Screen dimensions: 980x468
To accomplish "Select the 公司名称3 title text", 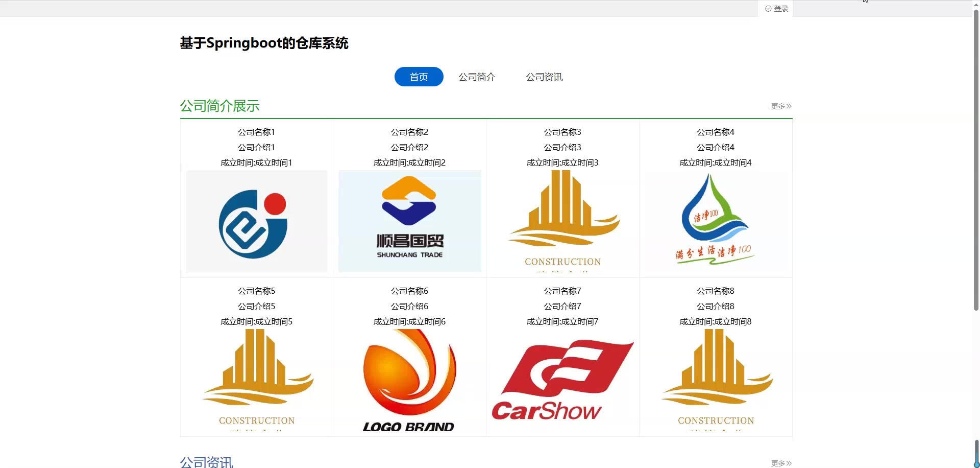I will (562, 132).
